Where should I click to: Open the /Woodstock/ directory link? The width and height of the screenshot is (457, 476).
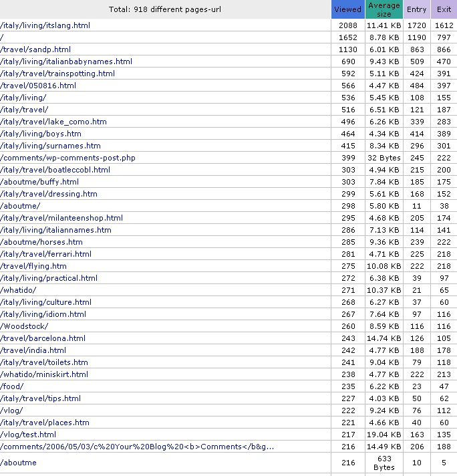pyautogui.click(x=24, y=327)
